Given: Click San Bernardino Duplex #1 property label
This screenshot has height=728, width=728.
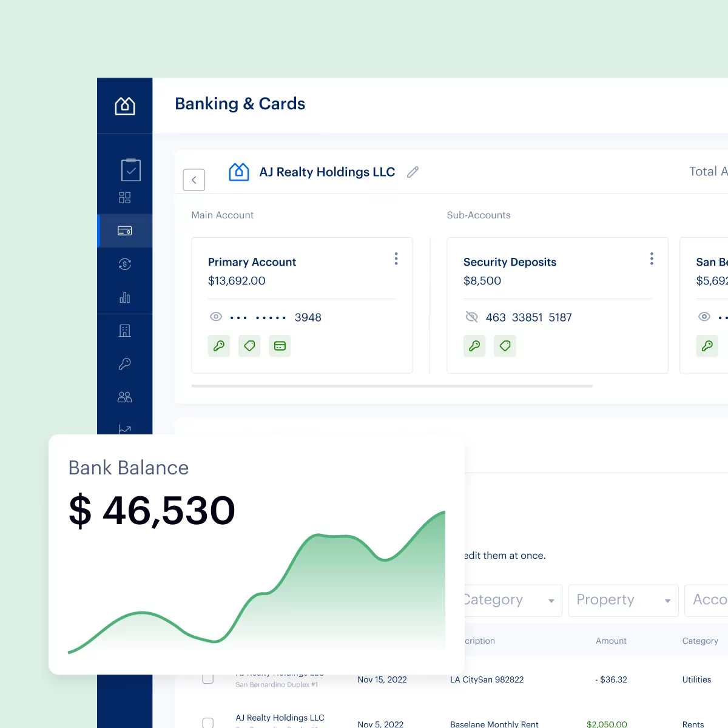Looking at the screenshot, I should (x=277, y=684).
